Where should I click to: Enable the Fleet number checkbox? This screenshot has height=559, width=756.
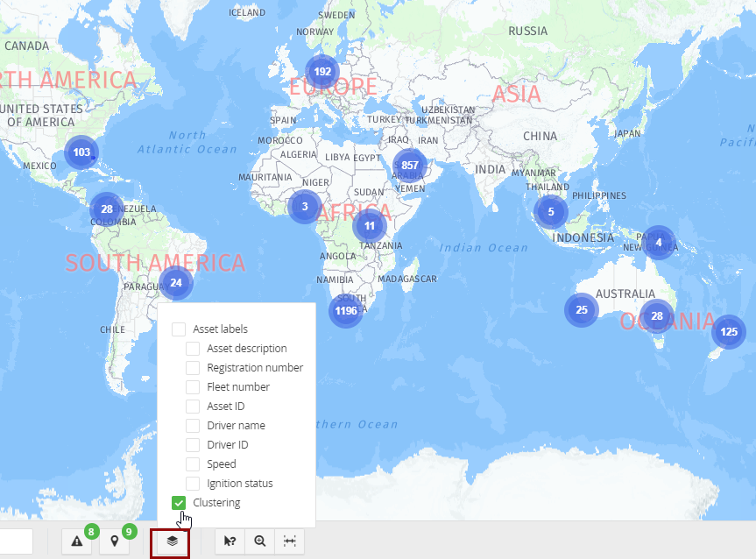coord(193,387)
